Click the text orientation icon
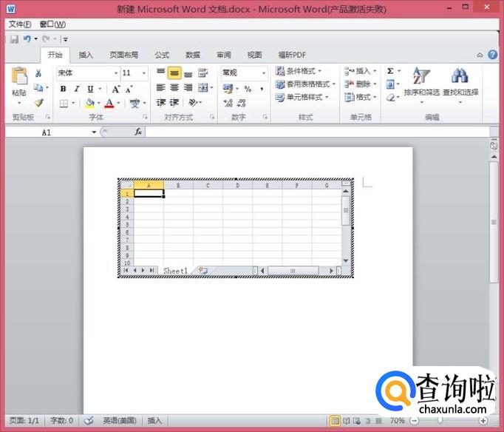 pos(193,103)
